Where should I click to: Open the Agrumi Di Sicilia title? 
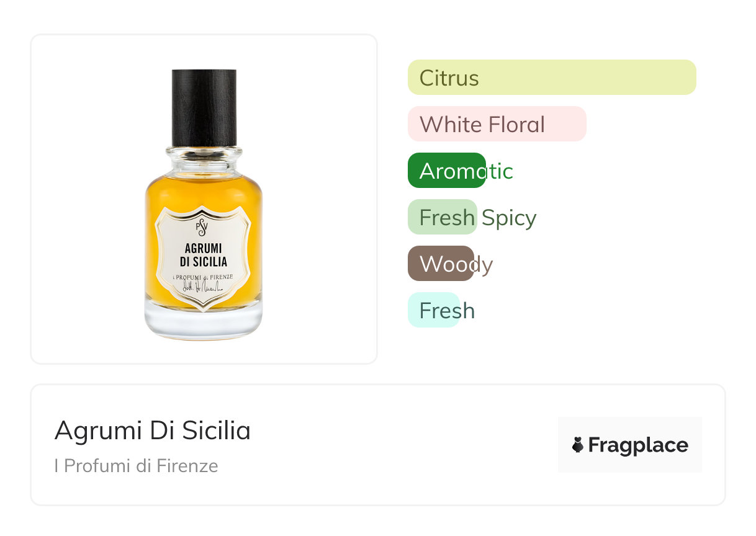[x=152, y=430]
